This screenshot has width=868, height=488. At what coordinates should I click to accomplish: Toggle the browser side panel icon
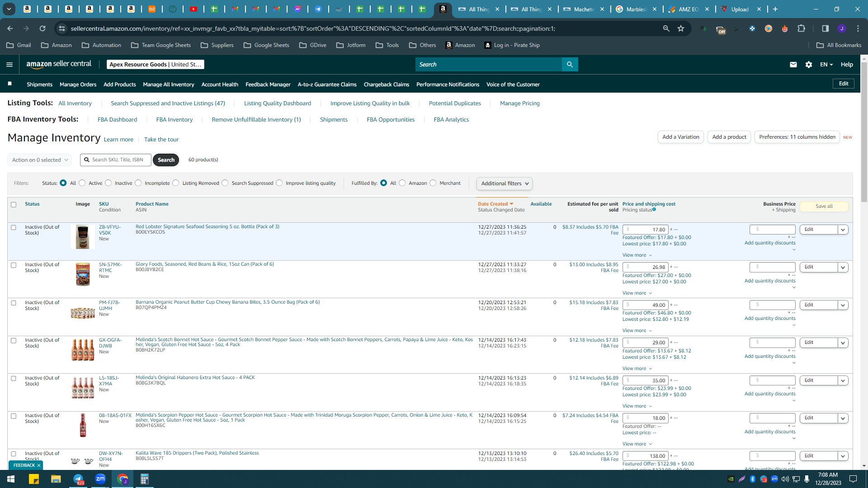coord(825,28)
